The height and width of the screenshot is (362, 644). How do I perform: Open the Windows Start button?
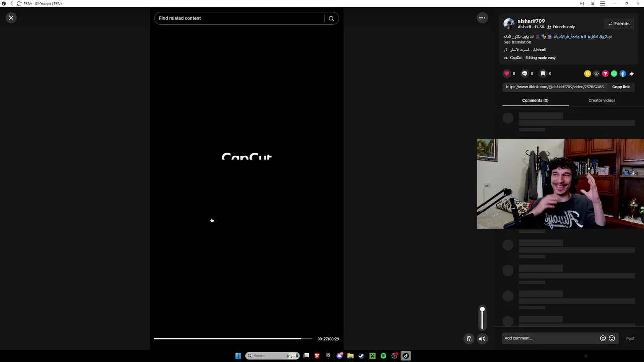click(x=238, y=356)
